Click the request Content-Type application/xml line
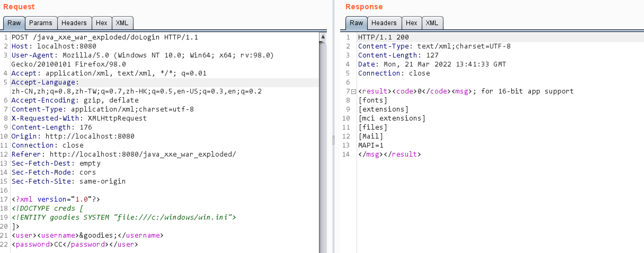 (x=103, y=109)
